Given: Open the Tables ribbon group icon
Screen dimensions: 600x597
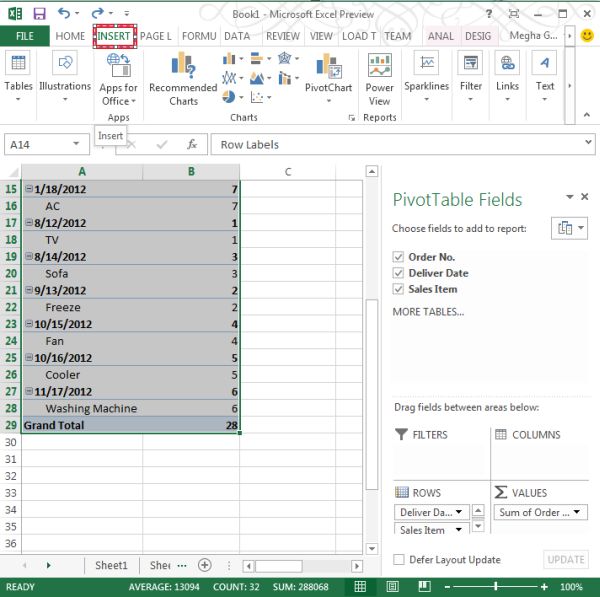Looking at the screenshot, I should pos(18,63).
